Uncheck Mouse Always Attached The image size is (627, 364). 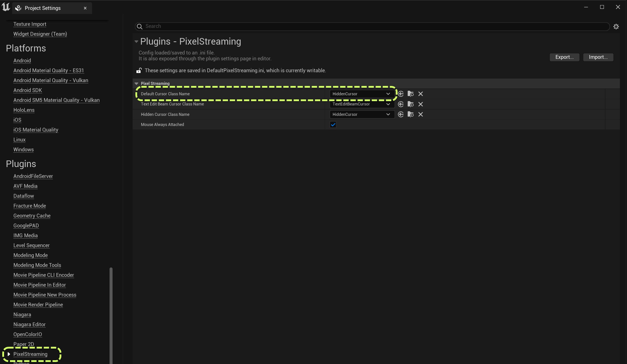[x=333, y=124]
